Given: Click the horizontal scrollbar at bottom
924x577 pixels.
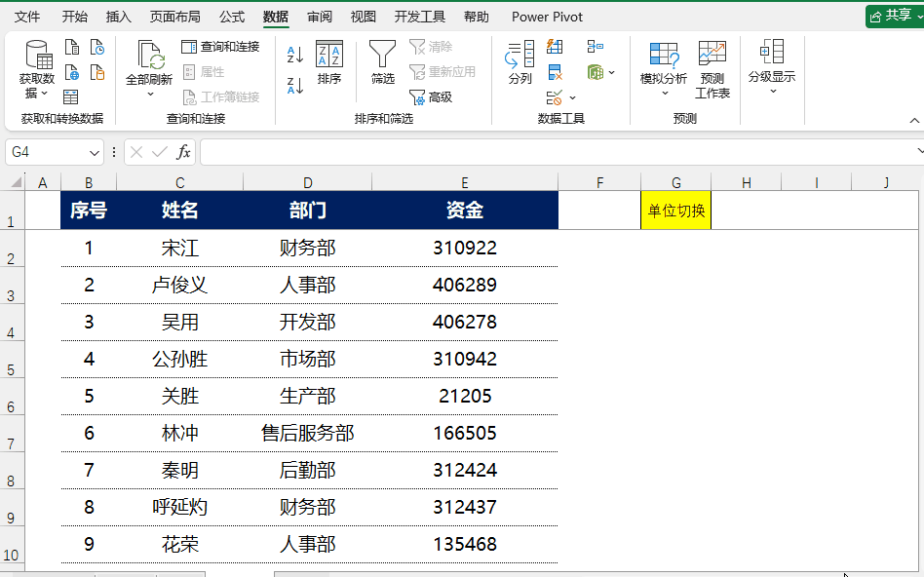Looking at the screenshot, I should (x=596, y=573).
